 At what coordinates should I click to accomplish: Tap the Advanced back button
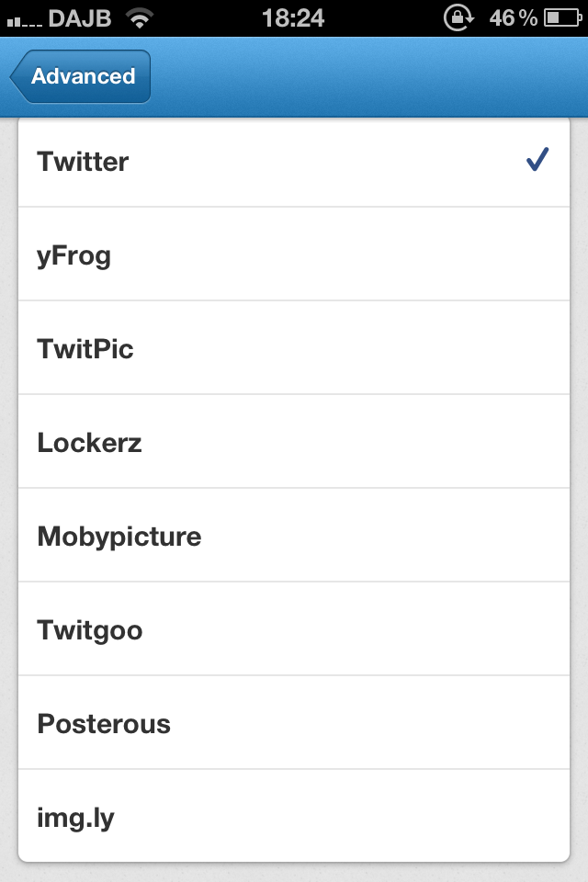[81, 76]
